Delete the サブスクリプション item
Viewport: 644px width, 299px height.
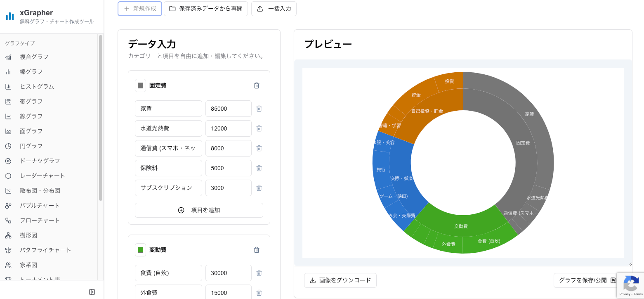(259, 188)
